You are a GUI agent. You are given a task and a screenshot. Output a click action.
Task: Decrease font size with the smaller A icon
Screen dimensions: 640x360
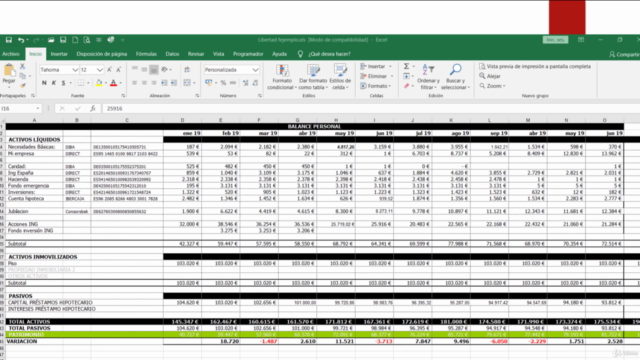[x=118, y=70]
